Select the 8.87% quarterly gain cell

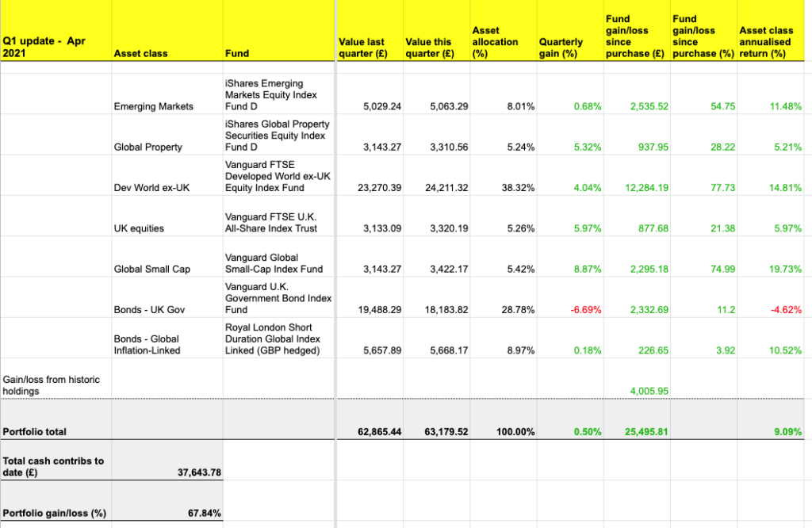(x=570, y=256)
